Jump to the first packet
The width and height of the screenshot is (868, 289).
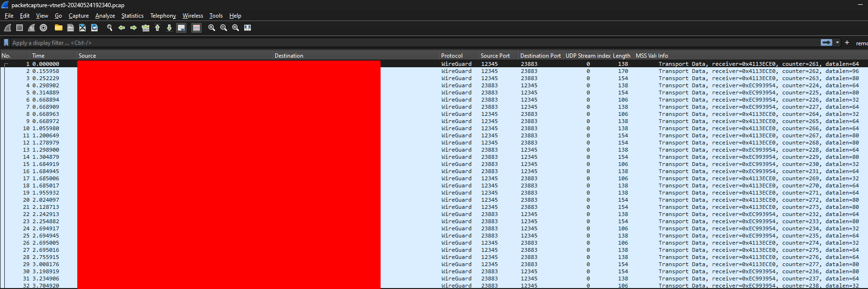click(157, 28)
